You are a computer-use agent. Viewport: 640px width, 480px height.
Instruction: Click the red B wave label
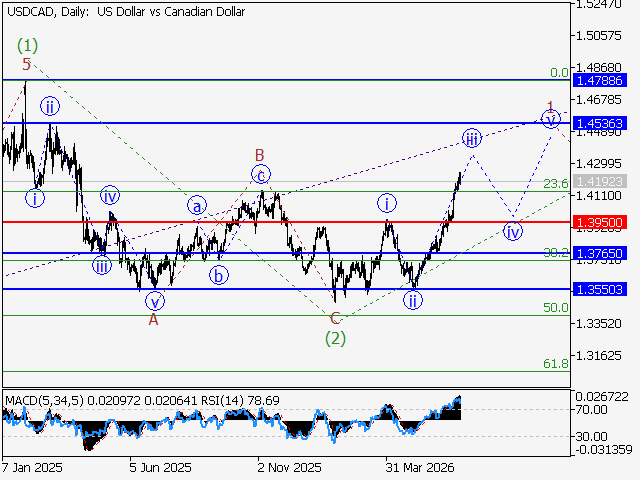point(259,156)
